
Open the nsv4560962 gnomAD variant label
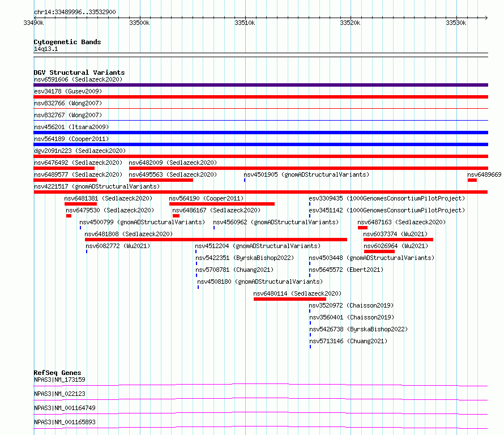pyautogui.click(x=276, y=222)
